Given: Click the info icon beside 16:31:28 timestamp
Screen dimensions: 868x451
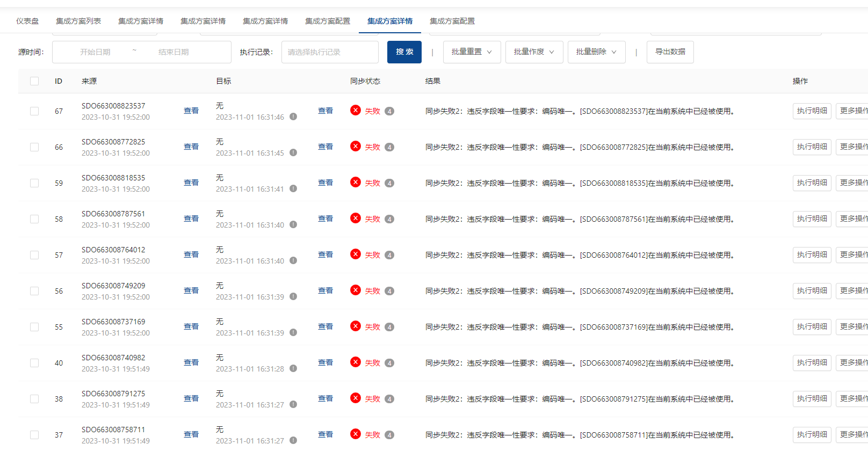Looking at the screenshot, I should 293,368.
